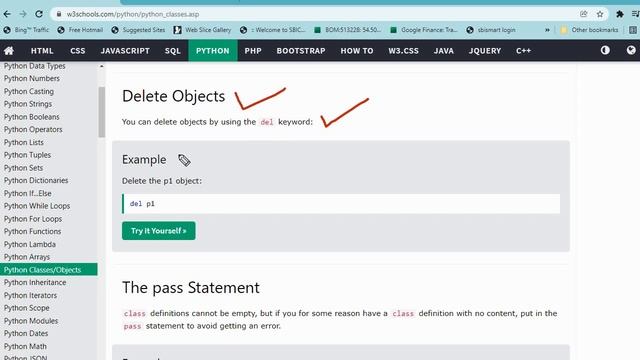Click the sidebar scroll up arrow
This screenshot has height=360, width=640.
(102, 66)
